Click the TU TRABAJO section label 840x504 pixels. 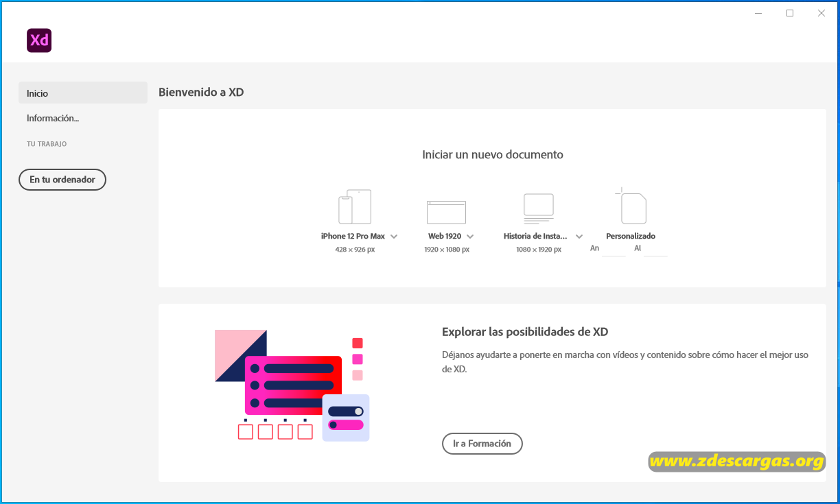click(47, 144)
